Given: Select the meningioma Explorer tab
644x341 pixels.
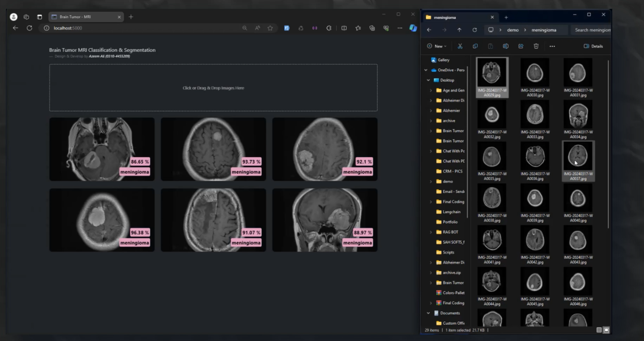Looking at the screenshot, I should pos(460,17).
